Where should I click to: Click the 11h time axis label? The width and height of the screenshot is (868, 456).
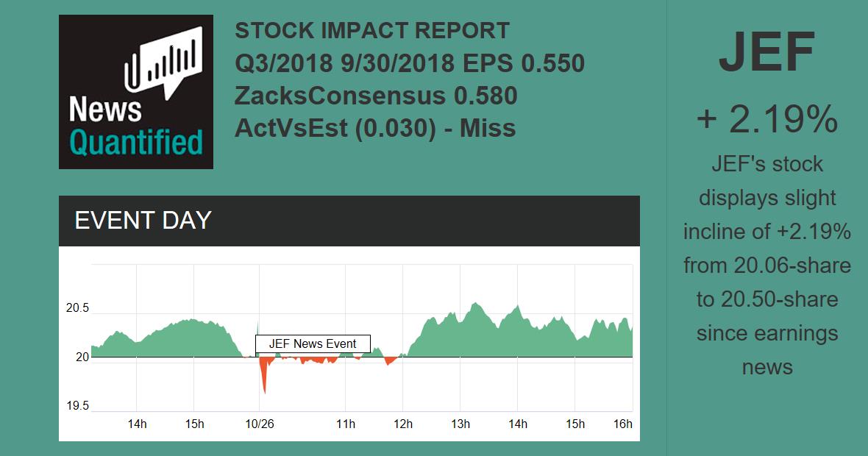[346, 424]
